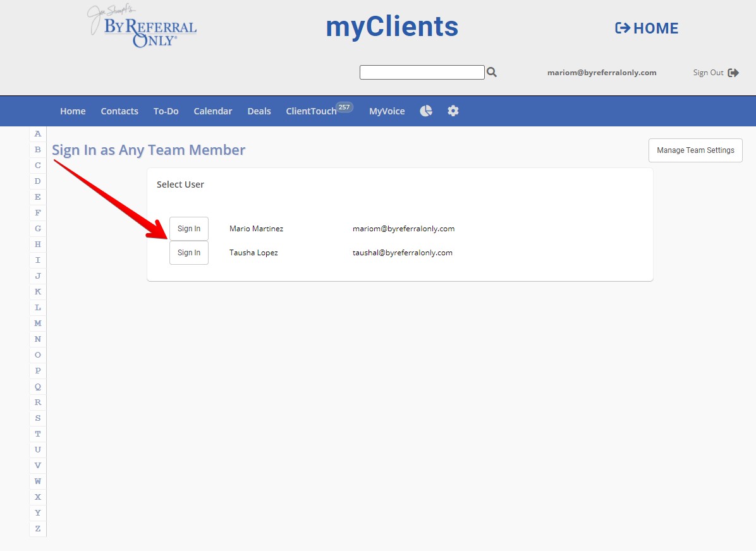Filter contacts by letter R

pyautogui.click(x=37, y=402)
